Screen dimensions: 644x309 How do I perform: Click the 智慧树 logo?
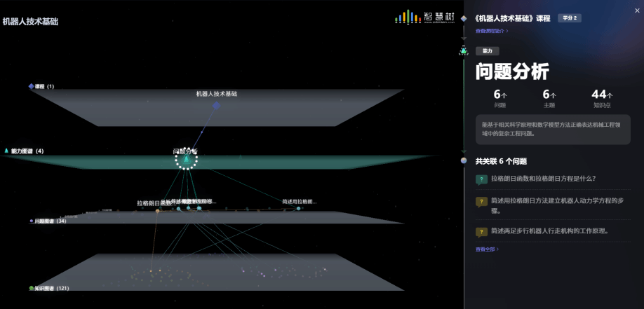pos(425,16)
